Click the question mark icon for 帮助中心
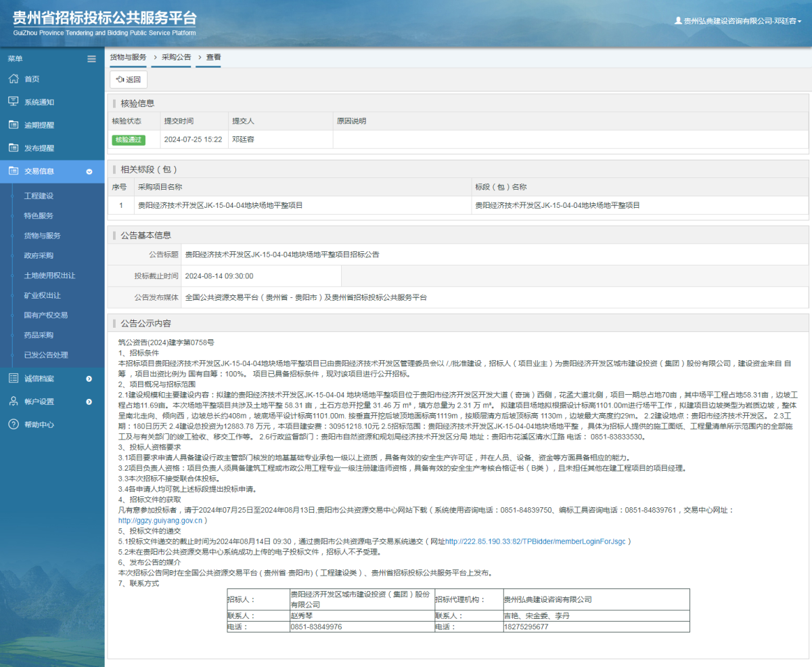The height and width of the screenshot is (667, 812). click(14, 425)
